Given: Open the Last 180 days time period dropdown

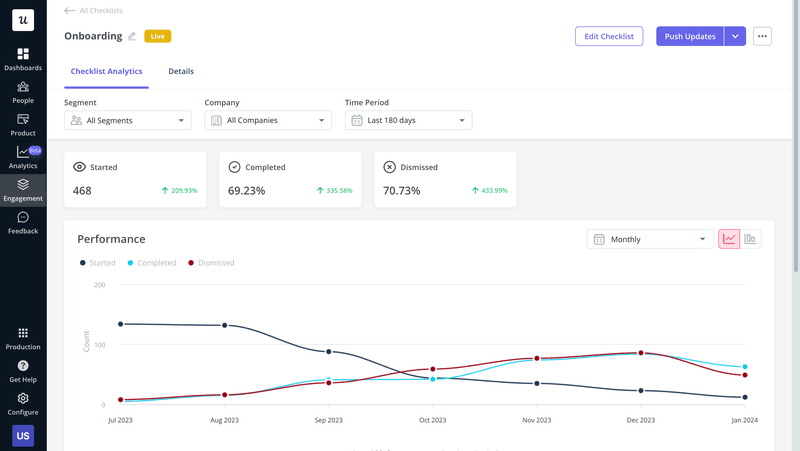Looking at the screenshot, I should (x=408, y=120).
